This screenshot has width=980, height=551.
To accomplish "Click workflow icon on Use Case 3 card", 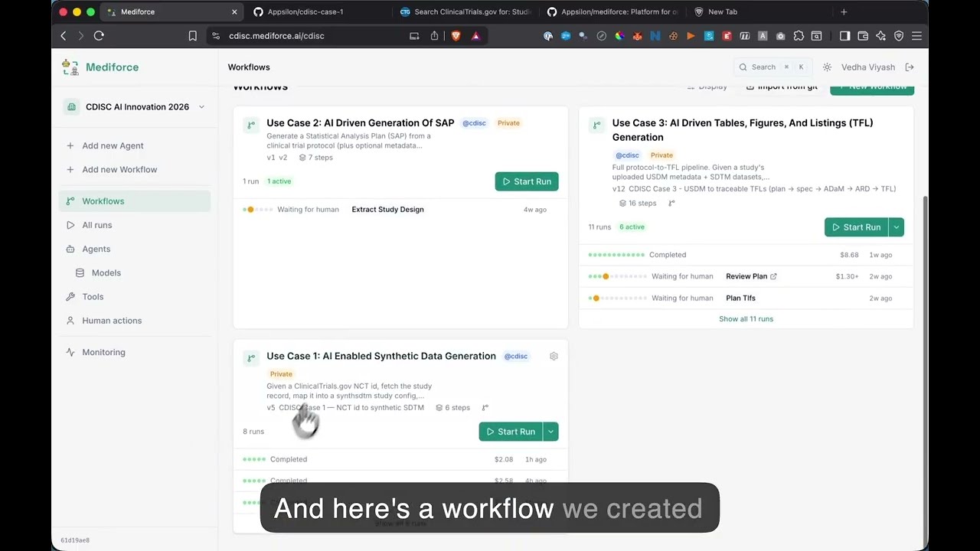I will click(x=596, y=125).
